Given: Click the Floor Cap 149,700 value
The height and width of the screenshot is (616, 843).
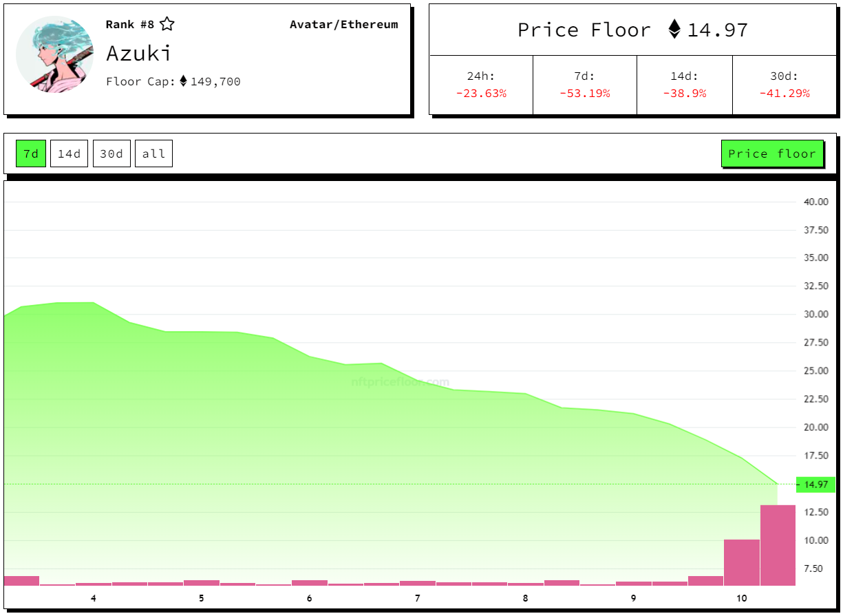Looking at the screenshot, I should tap(215, 81).
